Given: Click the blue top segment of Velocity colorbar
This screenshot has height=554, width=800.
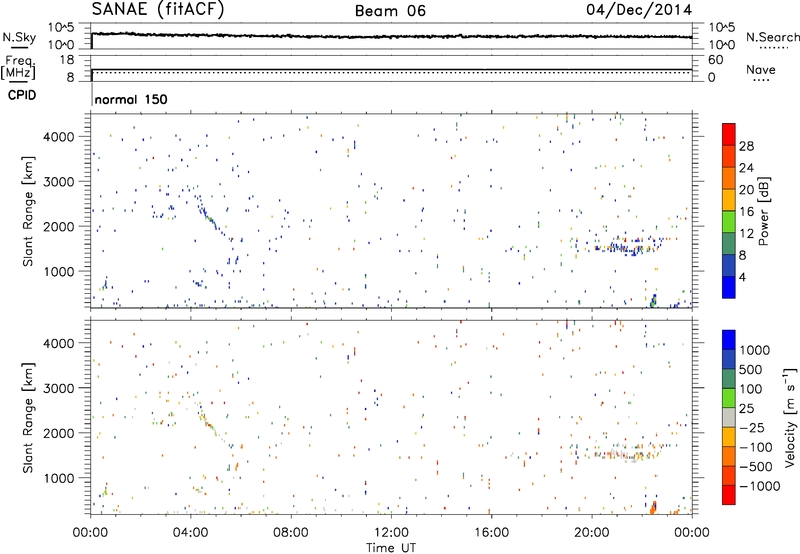Looking at the screenshot, I should click(729, 340).
